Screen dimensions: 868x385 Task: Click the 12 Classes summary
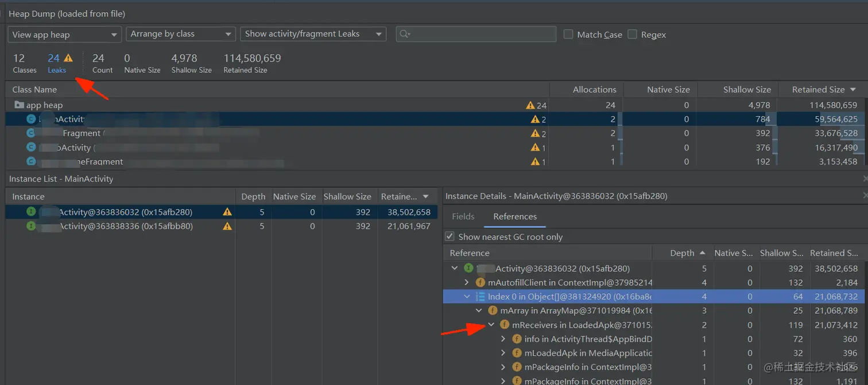pos(25,63)
